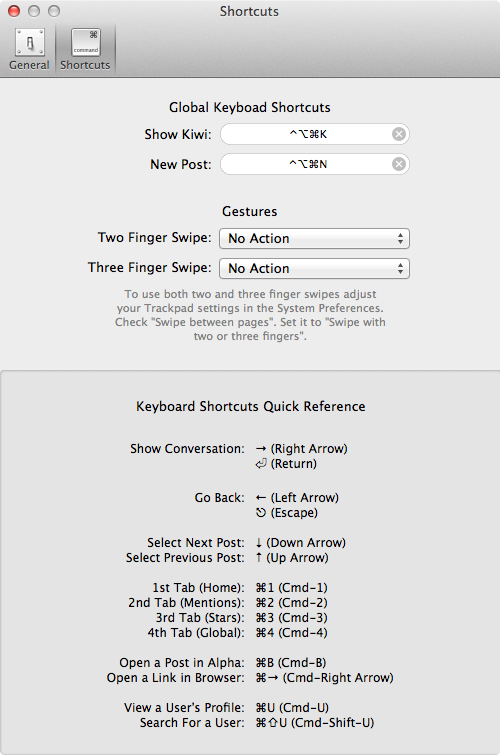500x755 pixels.
Task: Open the General preferences pane icon
Action: pyautogui.click(x=29, y=42)
